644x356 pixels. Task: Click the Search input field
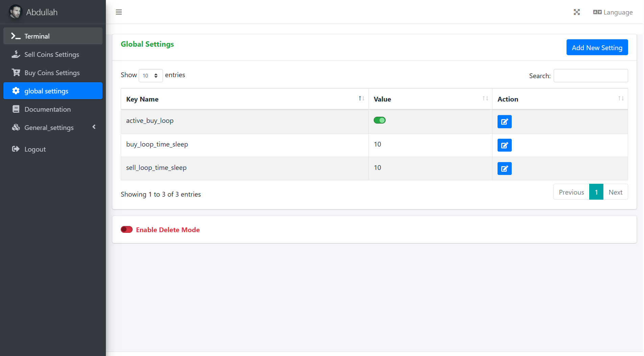coord(591,76)
